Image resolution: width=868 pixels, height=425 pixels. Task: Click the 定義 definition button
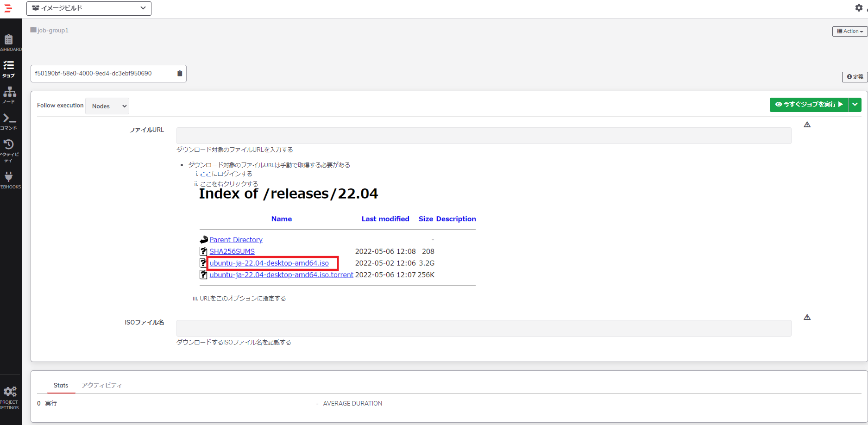[x=855, y=77]
